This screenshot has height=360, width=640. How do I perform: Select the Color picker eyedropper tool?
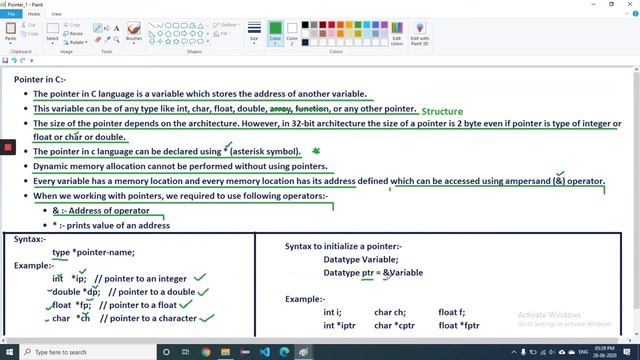pos(107,40)
